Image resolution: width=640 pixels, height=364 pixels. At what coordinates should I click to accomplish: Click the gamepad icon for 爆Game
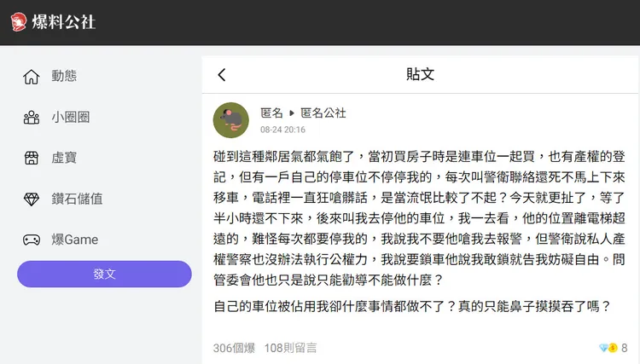click(32, 240)
